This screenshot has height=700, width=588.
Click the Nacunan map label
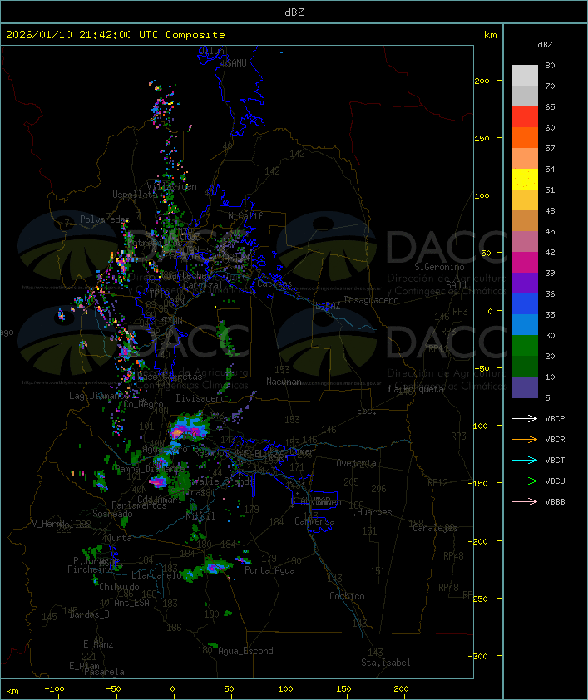click(x=284, y=382)
